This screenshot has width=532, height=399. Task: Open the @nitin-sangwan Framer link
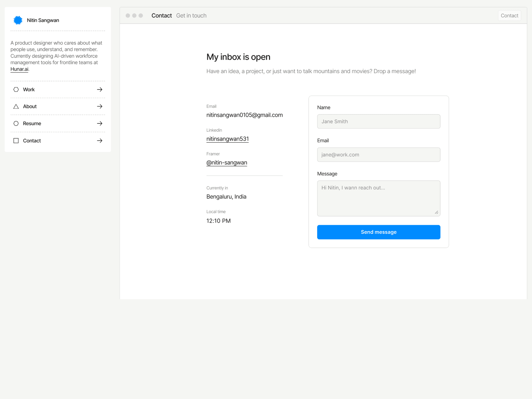227,163
